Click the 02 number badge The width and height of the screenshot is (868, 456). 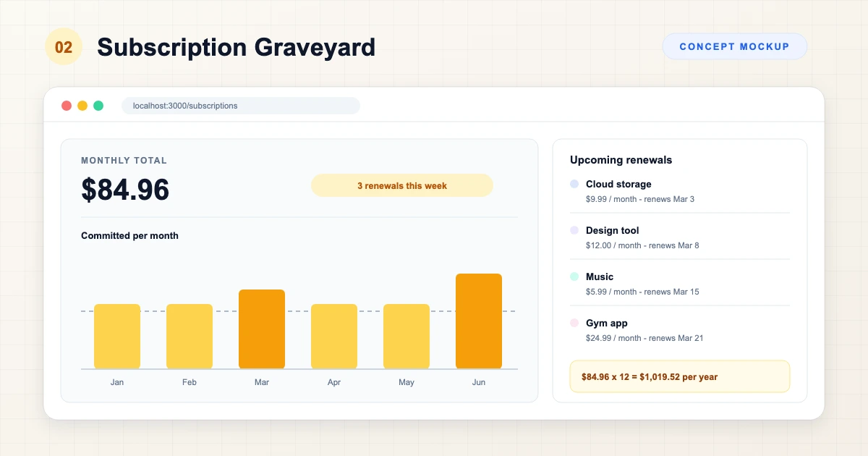(64, 47)
